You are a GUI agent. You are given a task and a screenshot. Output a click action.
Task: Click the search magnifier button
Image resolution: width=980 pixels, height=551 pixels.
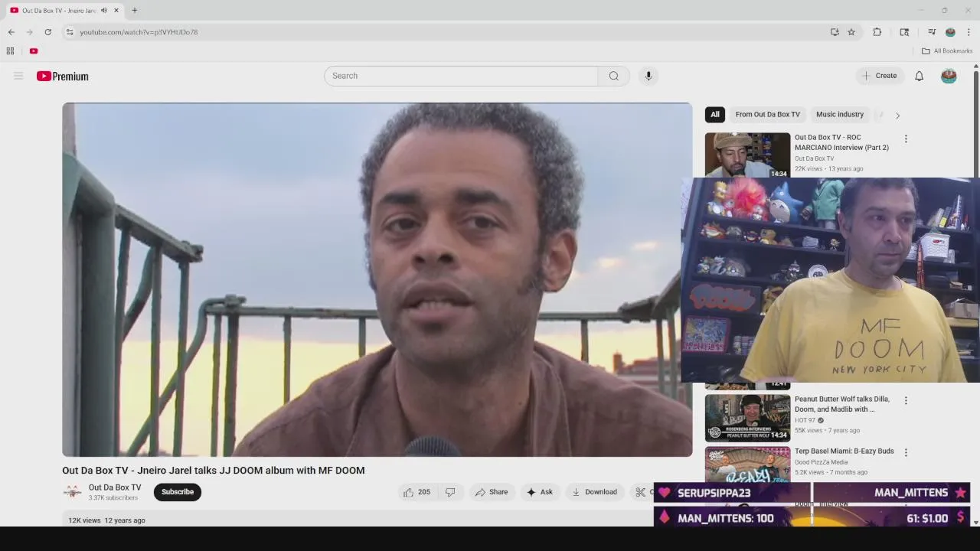(x=613, y=76)
